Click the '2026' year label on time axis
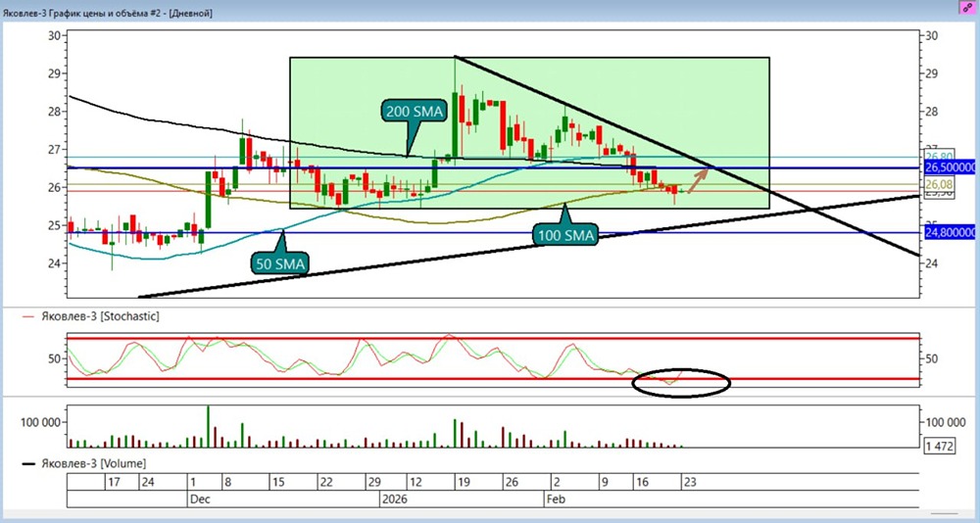The height and width of the screenshot is (523, 980). click(394, 499)
